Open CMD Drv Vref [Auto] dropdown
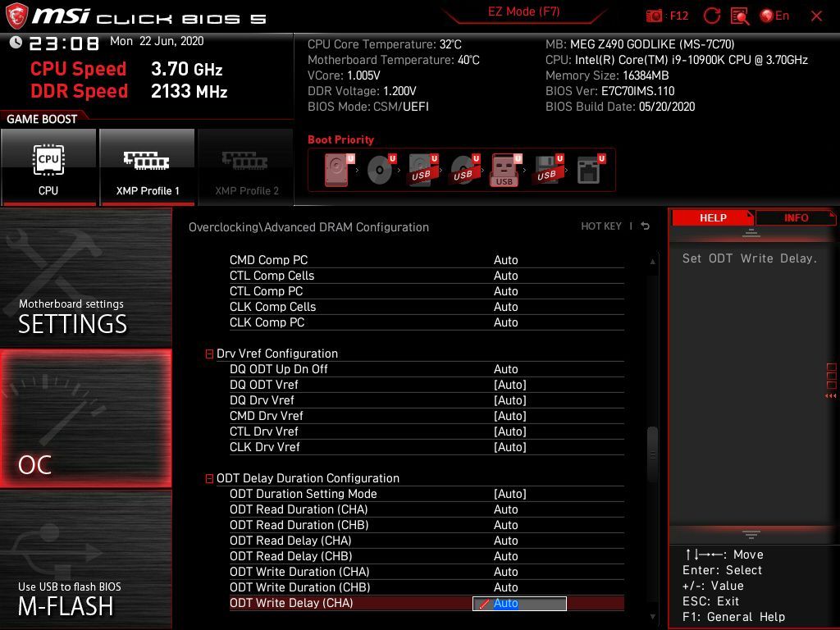This screenshot has width=840, height=630. (510, 416)
